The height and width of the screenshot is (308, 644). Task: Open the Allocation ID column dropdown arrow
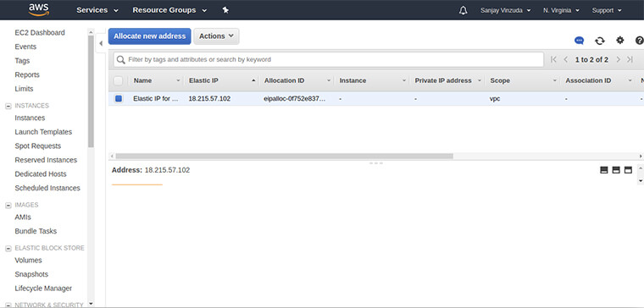(329, 80)
